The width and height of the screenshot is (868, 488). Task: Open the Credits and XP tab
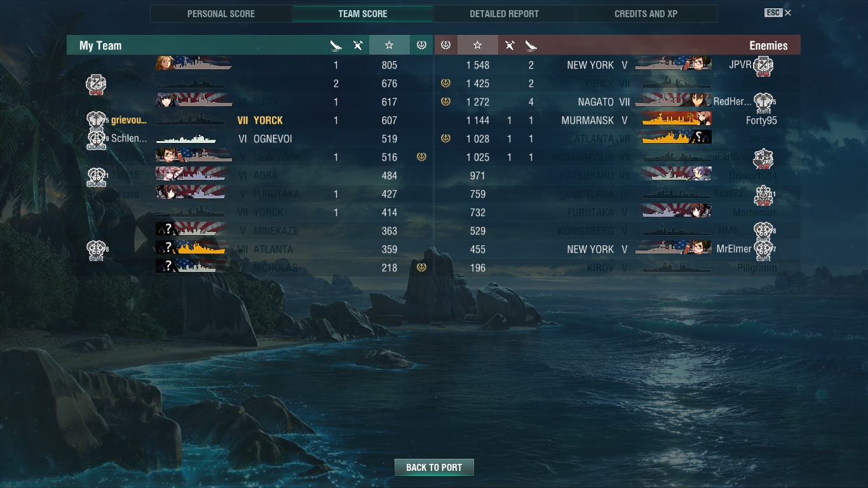point(646,14)
